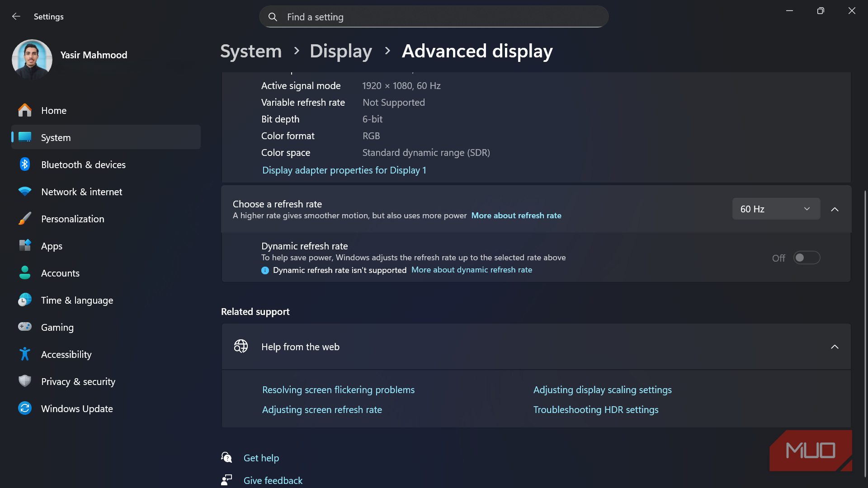Click the Accounts person icon
This screenshot has height=488, width=868.
(25, 273)
